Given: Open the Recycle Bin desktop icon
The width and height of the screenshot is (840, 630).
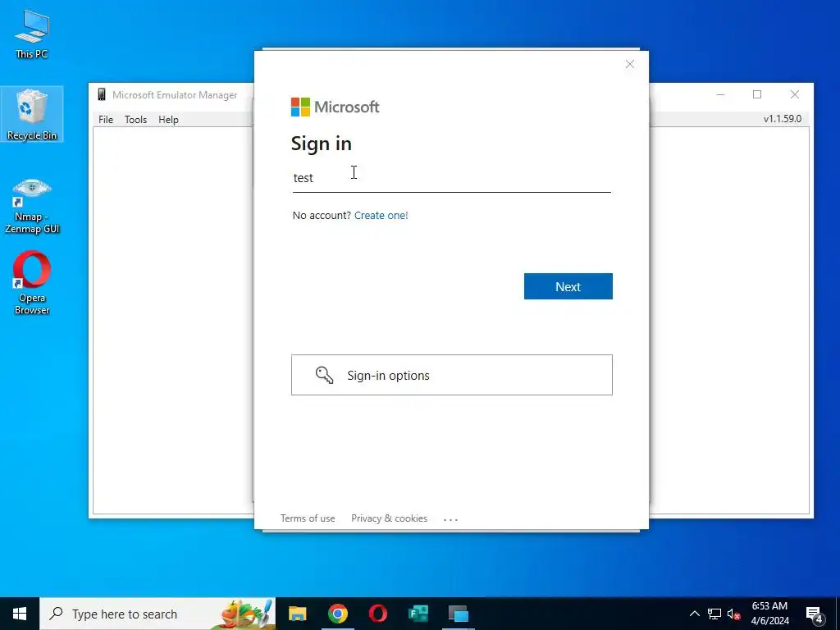Looking at the screenshot, I should [x=32, y=114].
